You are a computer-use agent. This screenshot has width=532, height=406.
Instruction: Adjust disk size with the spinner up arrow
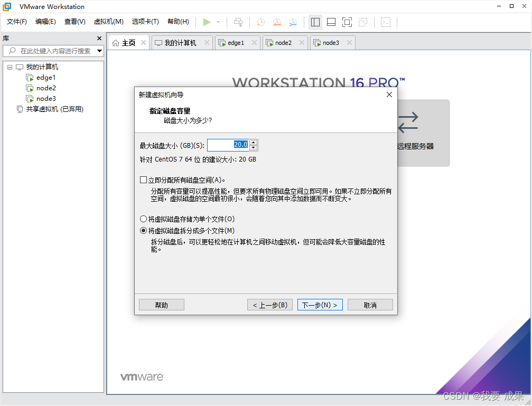point(253,142)
